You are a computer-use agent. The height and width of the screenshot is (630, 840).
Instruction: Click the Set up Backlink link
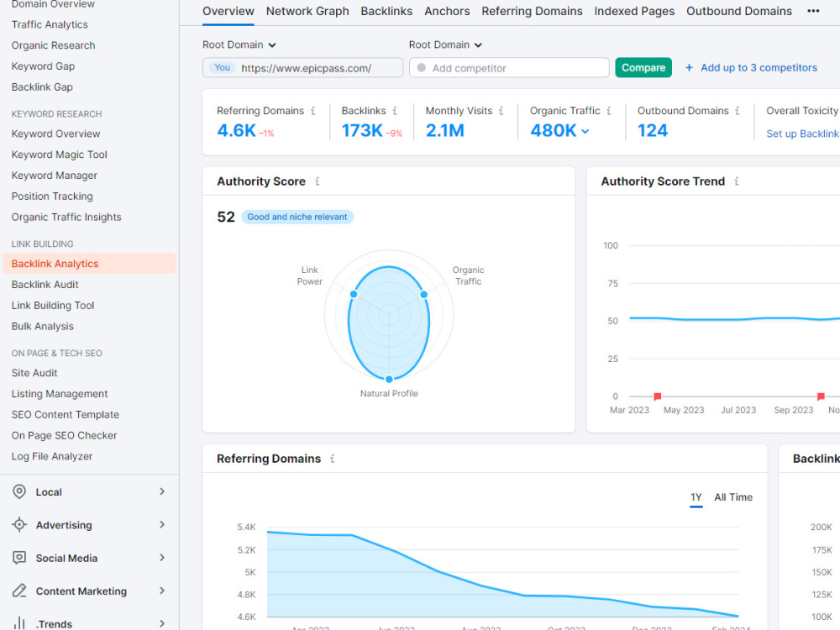click(802, 134)
